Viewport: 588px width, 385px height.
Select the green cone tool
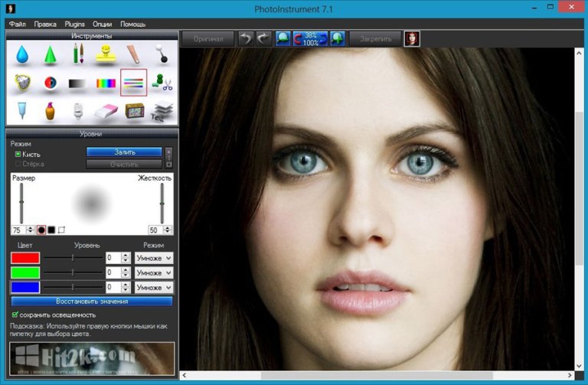[50, 55]
